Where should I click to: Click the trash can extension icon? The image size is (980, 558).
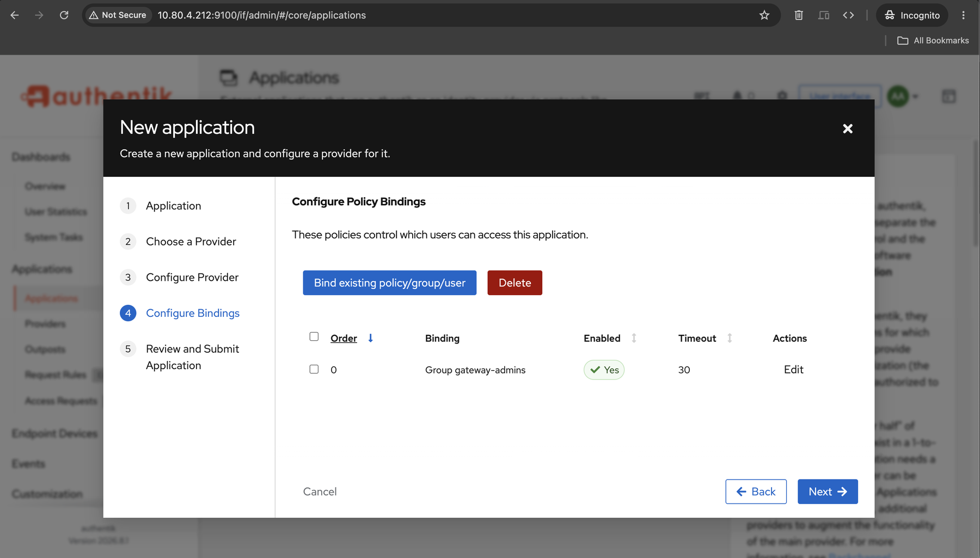(x=799, y=15)
